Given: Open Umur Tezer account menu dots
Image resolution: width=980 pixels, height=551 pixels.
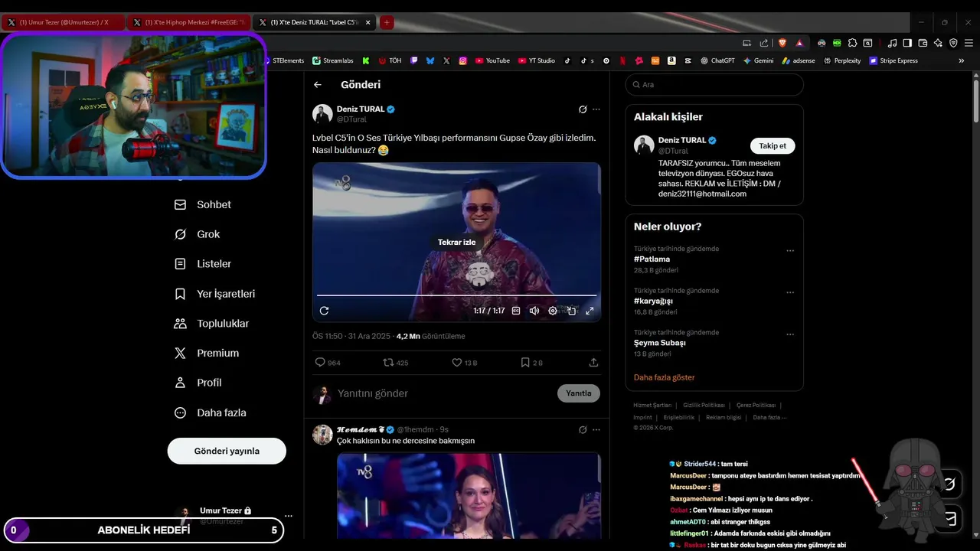Looking at the screenshot, I should (289, 516).
